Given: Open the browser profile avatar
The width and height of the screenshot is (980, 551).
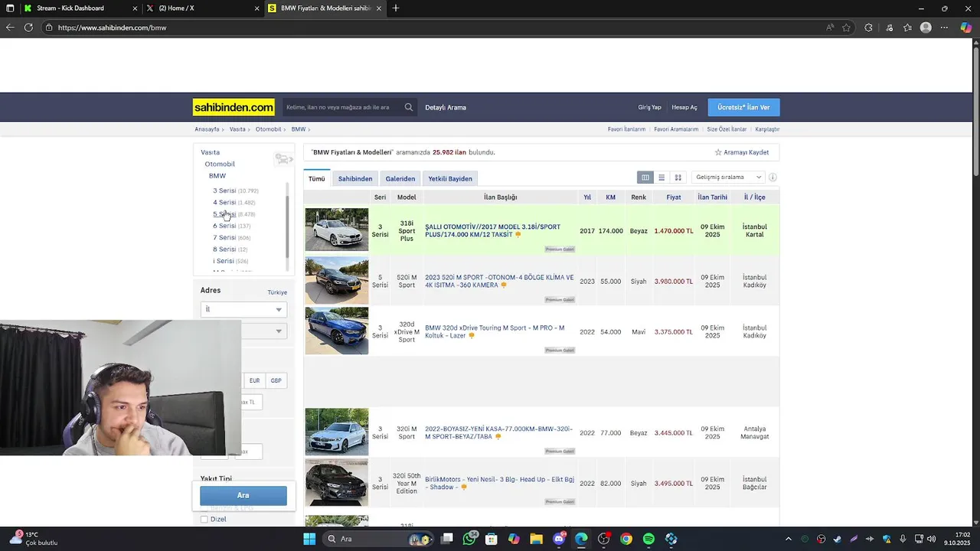Looking at the screenshot, I should point(926,28).
